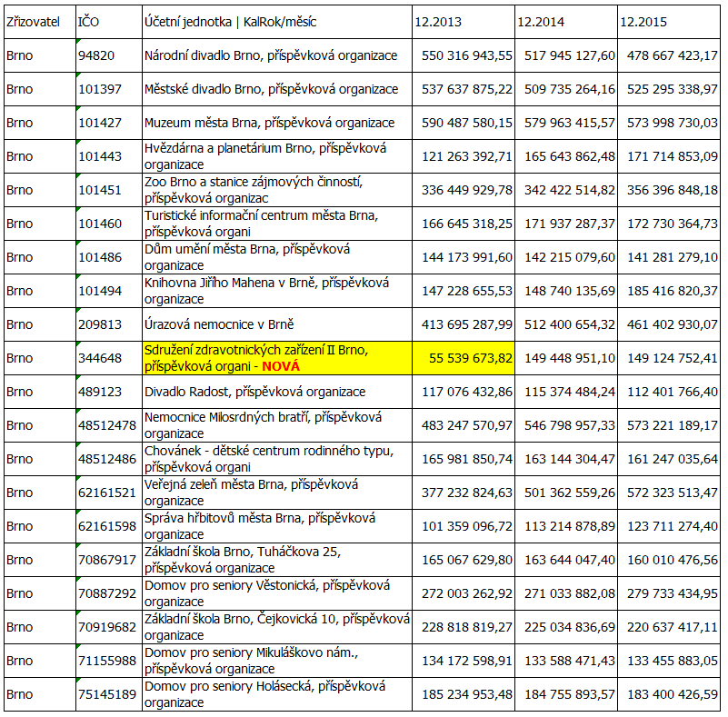
Task: Select the Nemocnice Milosrdných bratří cell
Action: 277,425
